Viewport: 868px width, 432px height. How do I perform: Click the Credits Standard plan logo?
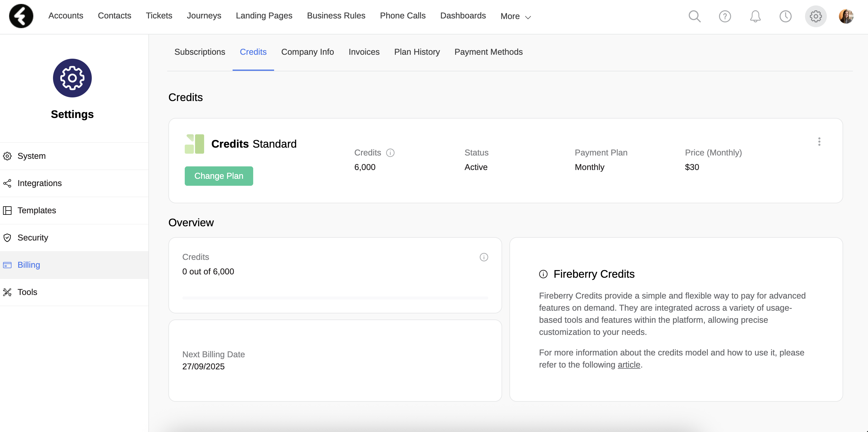point(194,144)
